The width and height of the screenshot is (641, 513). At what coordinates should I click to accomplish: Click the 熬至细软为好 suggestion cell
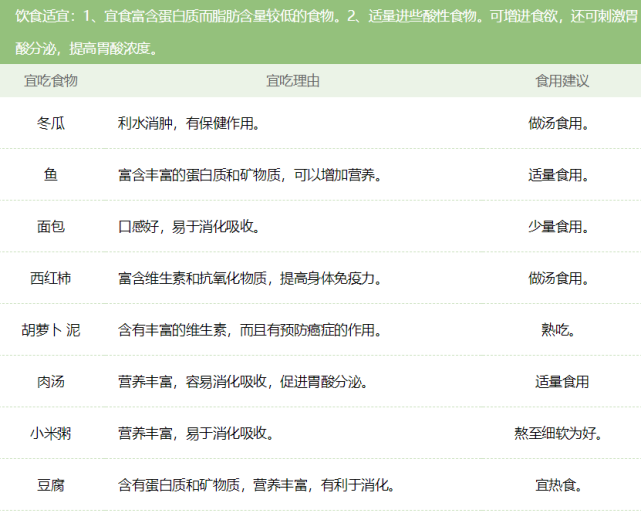(x=558, y=433)
